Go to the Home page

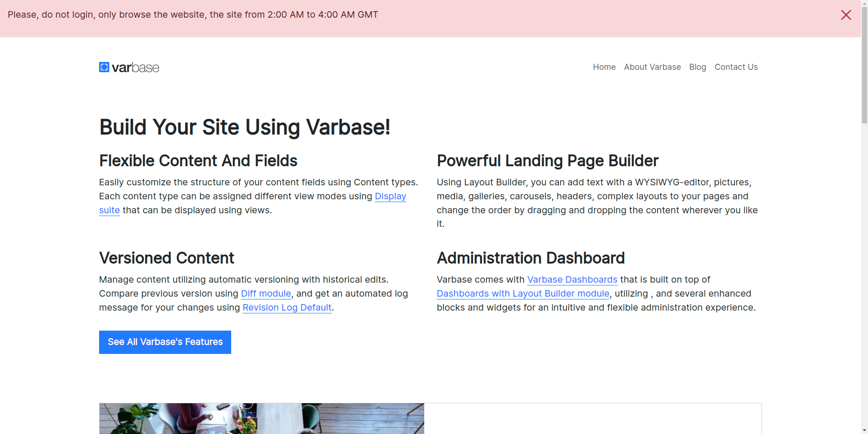[x=604, y=67]
